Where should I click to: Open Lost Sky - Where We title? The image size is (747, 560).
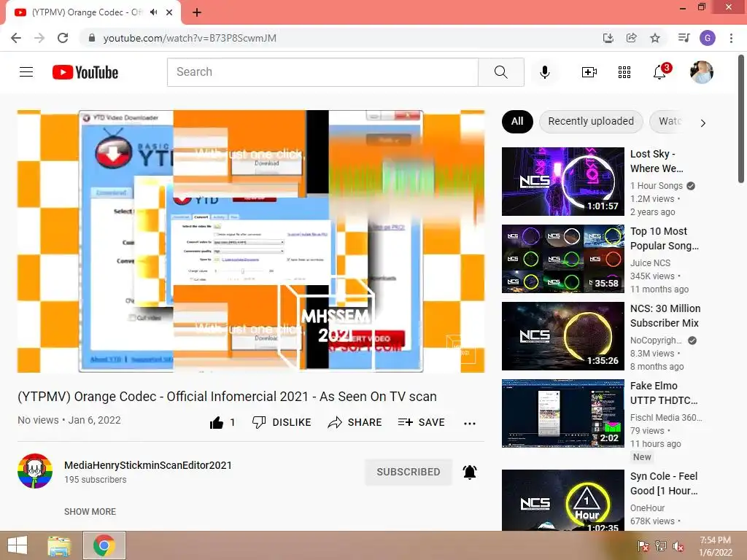657,161
